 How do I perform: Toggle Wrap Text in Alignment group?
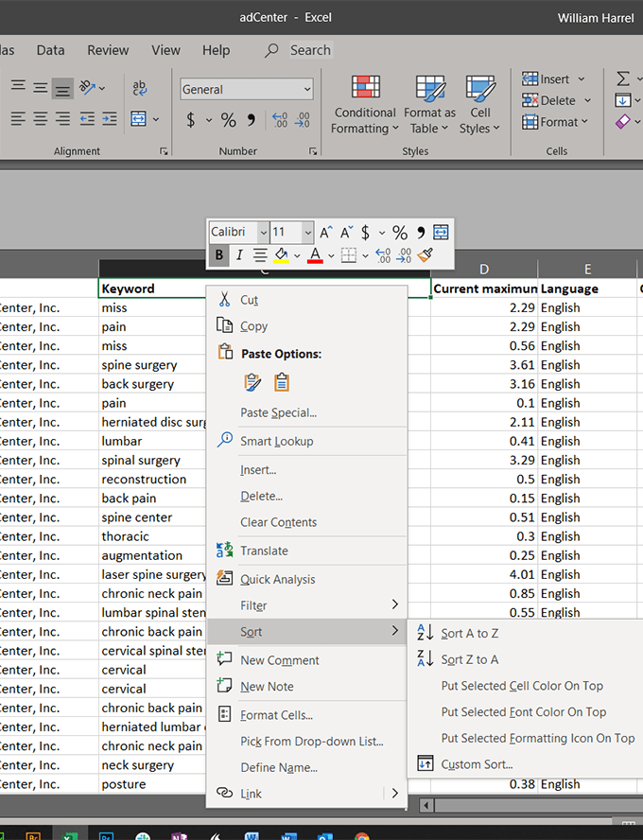click(139, 86)
